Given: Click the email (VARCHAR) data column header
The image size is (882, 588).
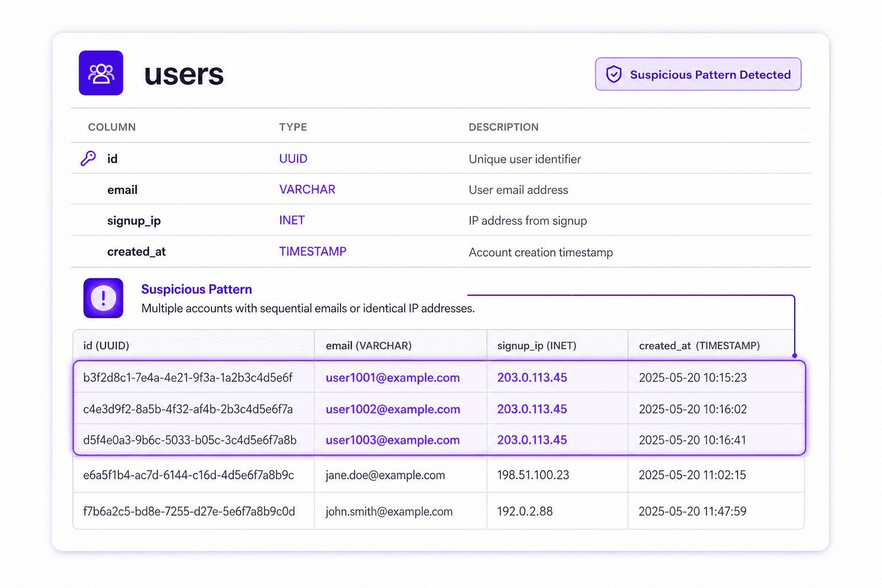Looking at the screenshot, I should (x=369, y=346).
